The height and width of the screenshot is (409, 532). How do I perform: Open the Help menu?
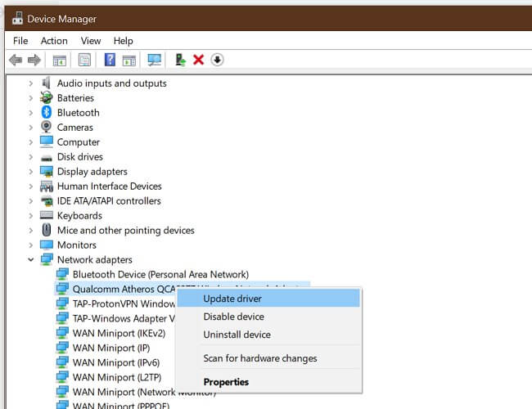(123, 41)
